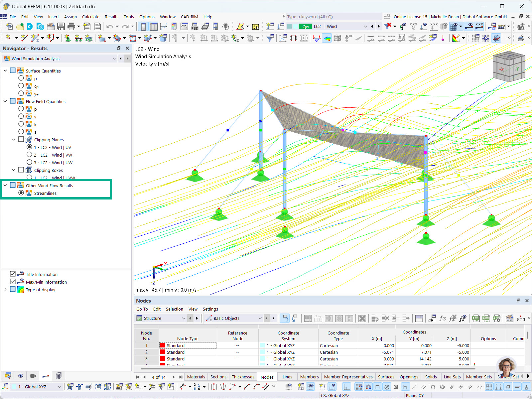
Task: Select the Streamlines radio button
Action: (21, 193)
